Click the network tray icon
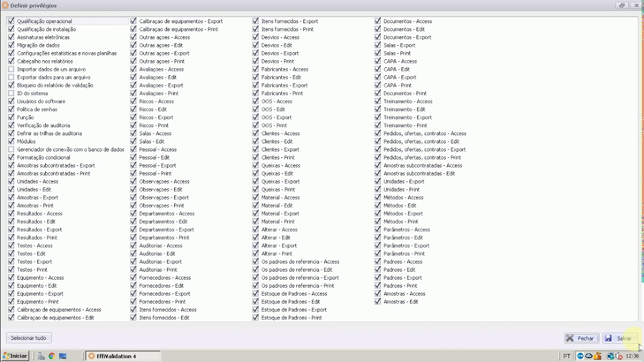The image size is (644, 362). point(611,356)
